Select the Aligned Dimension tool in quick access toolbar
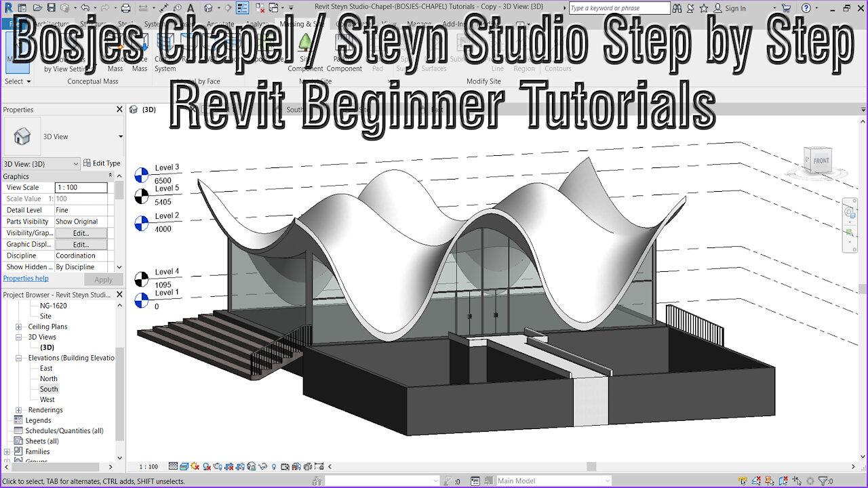 click(164, 7)
